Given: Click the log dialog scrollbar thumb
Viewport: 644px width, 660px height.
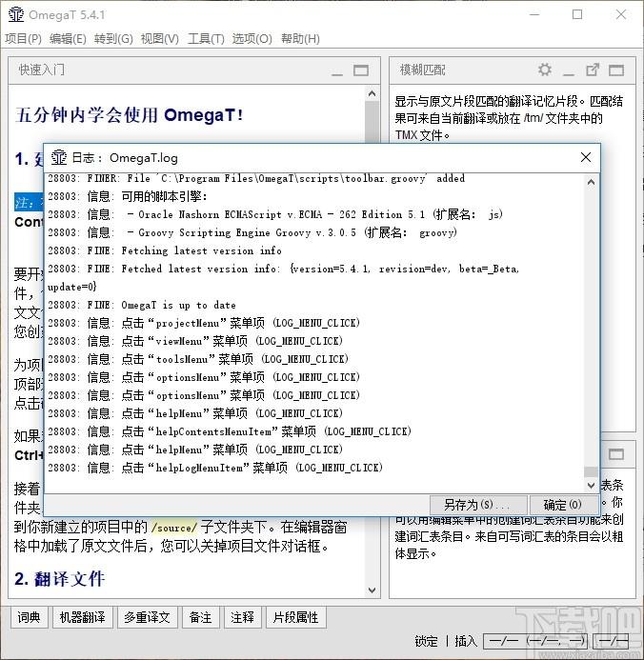Looking at the screenshot, I should (591, 471).
